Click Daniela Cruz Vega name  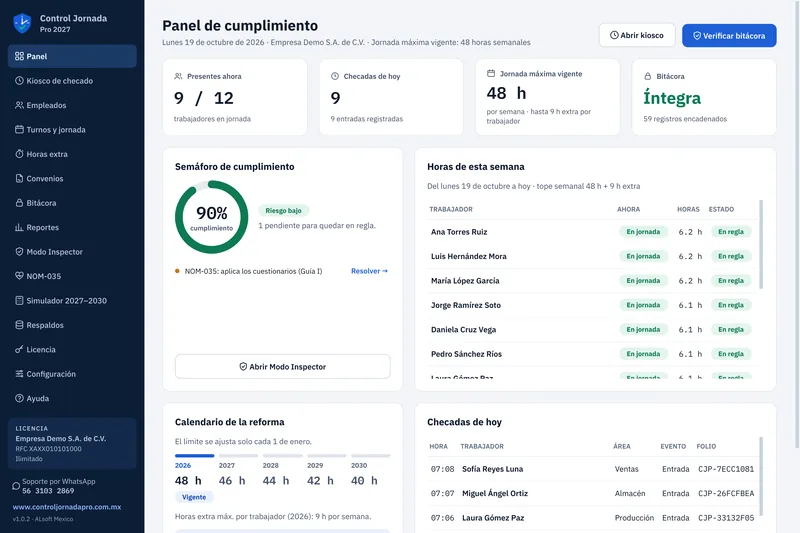click(x=463, y=329)
